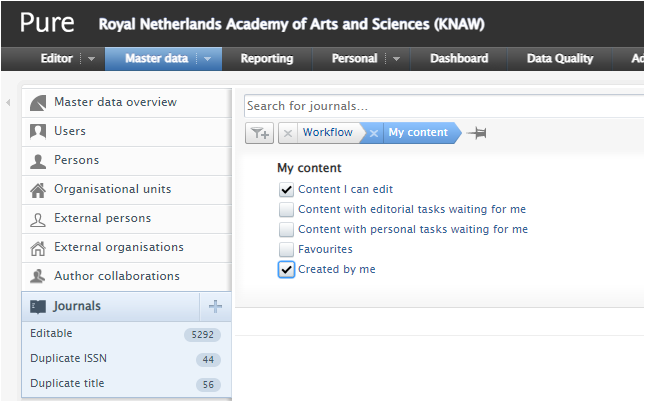645x402 pixels.
Task: Click the add filter funnel icon
Action: (258, 133)
